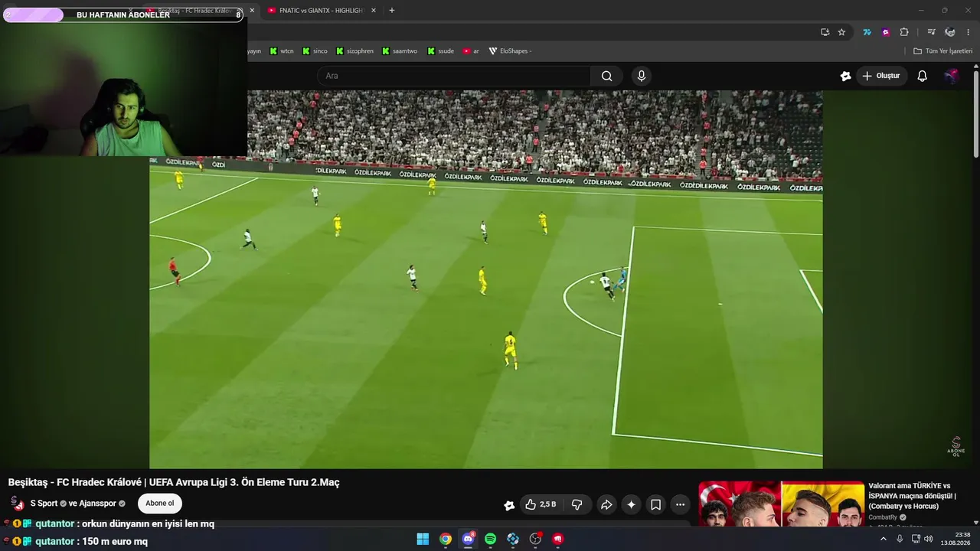Click the sparkle icon beside the share button
Viewport: 980px width, 551px height.
tap(631, 504)
